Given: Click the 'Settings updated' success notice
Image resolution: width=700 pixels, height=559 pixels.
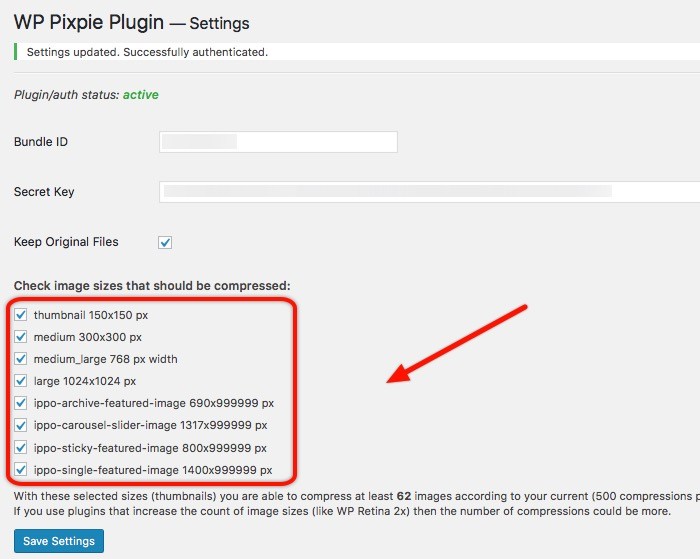Looking at the screenshot, I should (x=147, y=52).
